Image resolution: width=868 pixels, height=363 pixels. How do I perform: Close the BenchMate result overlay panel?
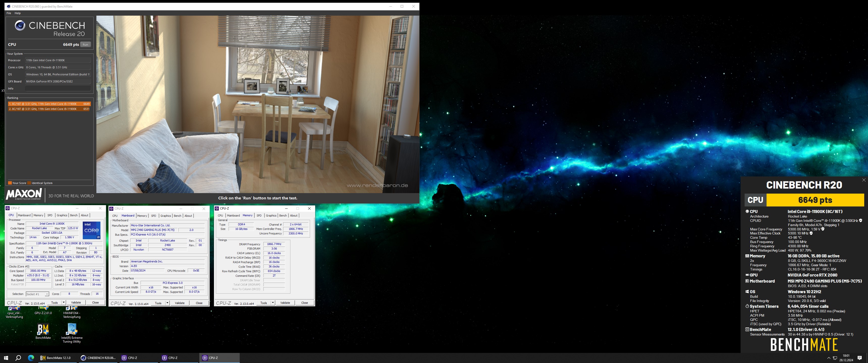[864, 180]
